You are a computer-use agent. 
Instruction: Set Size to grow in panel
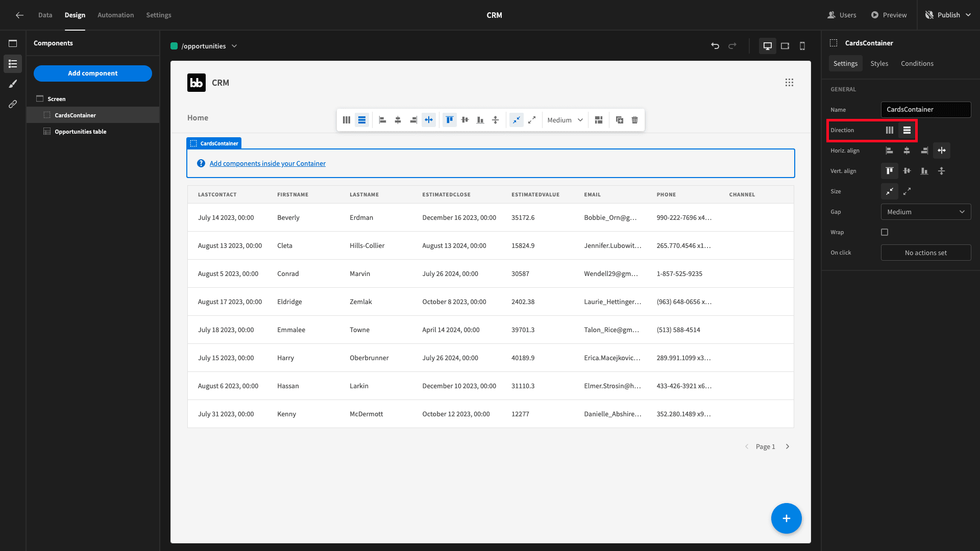(907, 191)
